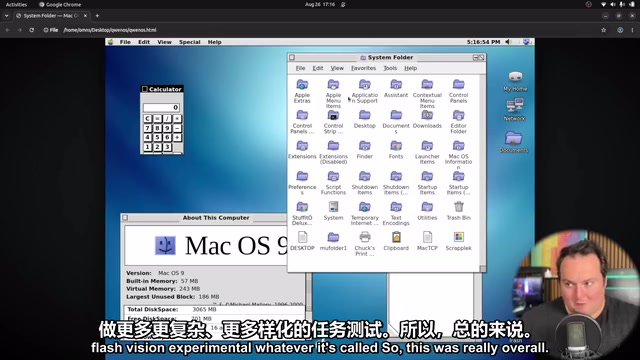Open the Tools menu in System Folder window
640x360 pixels.
pyautogui.click(x=390, y=68)
